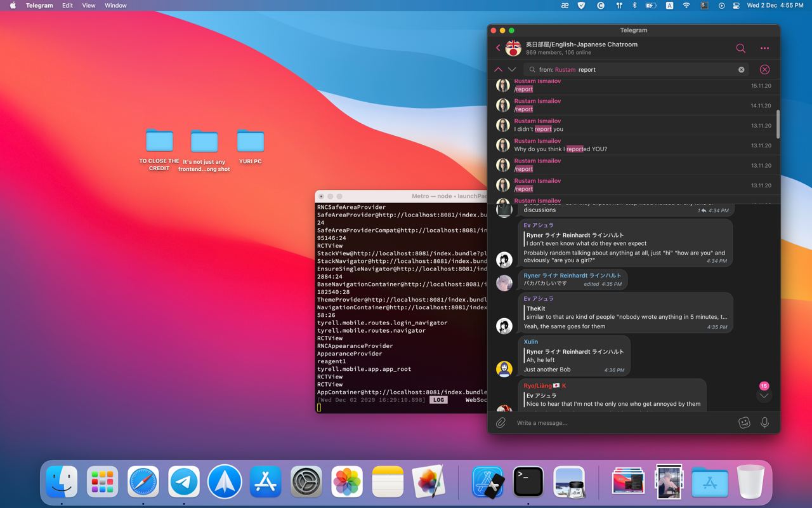Close the Telegram search panel
The height and width of the screenshot is (508, 812).
click(764, 69)
